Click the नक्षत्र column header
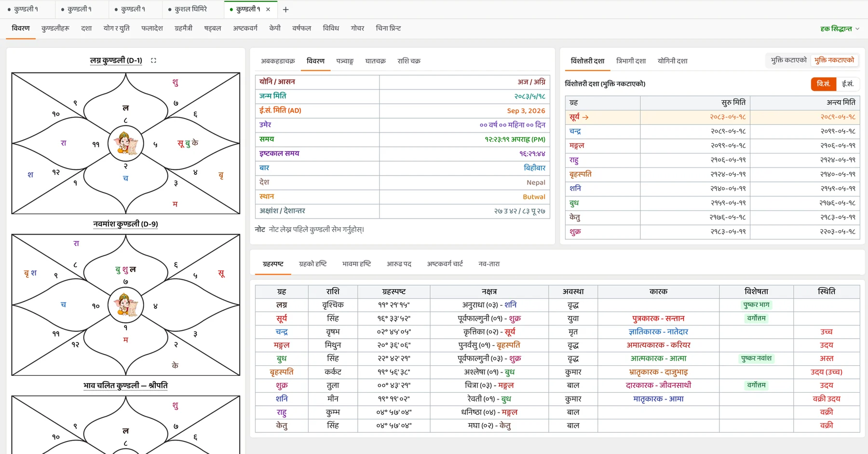This screenshot has height=454, width=868. (489, 291)
